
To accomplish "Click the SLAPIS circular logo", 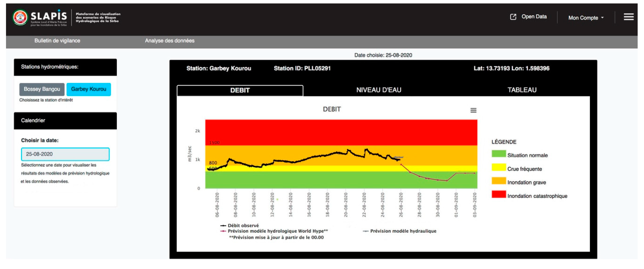I will (20, 18).
